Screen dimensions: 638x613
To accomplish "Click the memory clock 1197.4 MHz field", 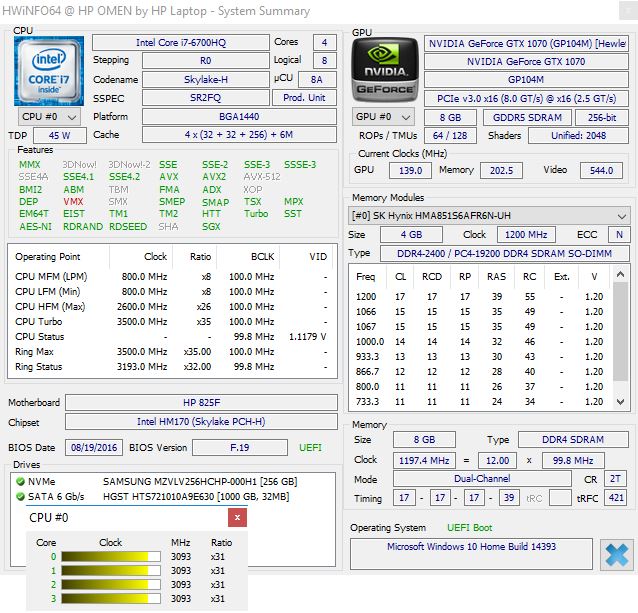I will (x=424, y=460).
